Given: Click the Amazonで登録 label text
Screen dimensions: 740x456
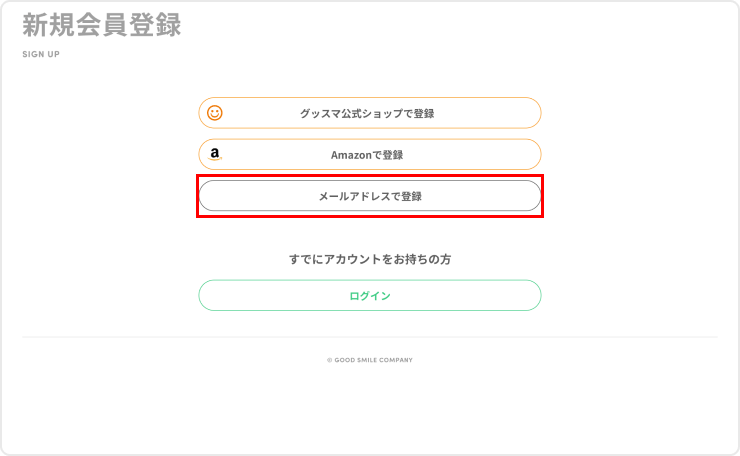Looking at the screenshot, I should click(367, 155).
